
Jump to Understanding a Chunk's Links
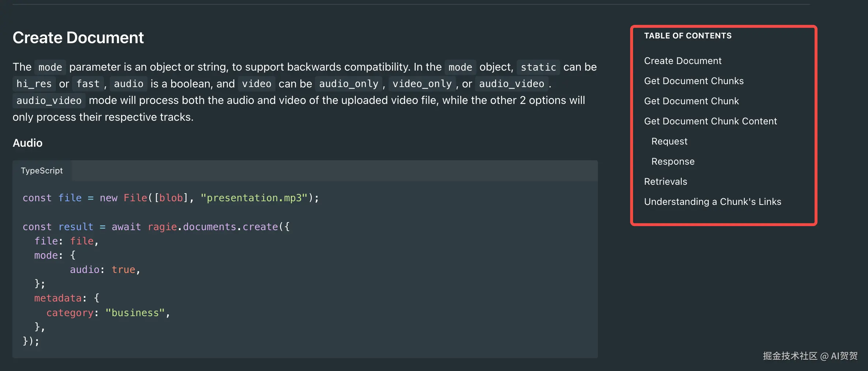pyautogui.click(x=712, y=202)
